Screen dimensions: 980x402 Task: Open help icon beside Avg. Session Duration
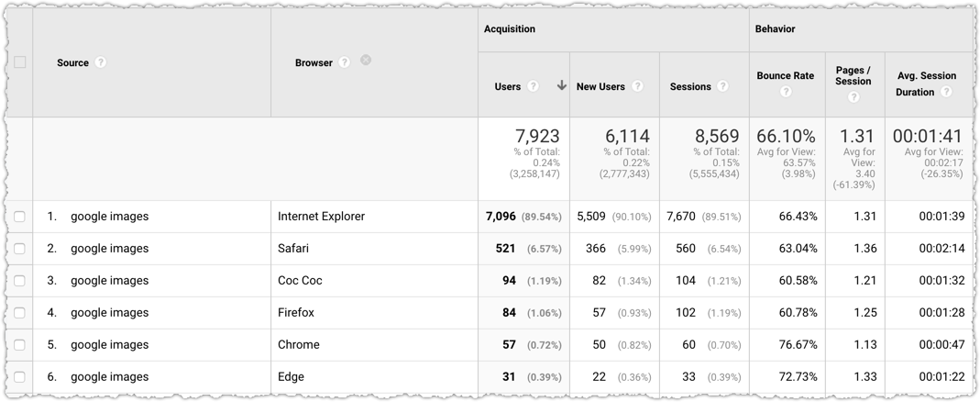click(x=946, y=92)
